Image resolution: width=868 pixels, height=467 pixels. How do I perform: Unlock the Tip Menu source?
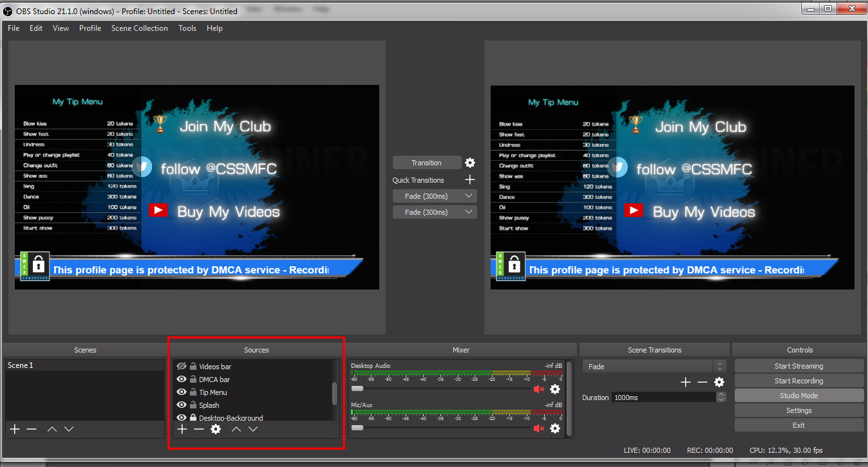(193, 392)
